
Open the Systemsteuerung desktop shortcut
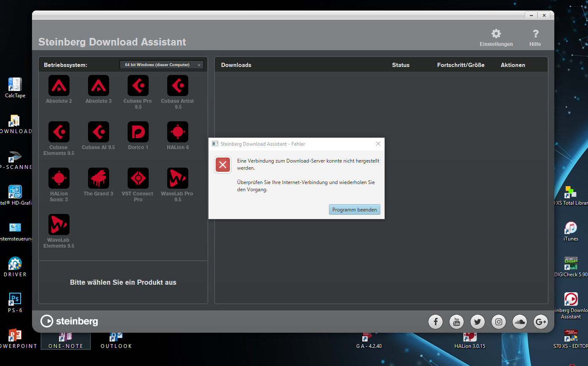(15, 231)
